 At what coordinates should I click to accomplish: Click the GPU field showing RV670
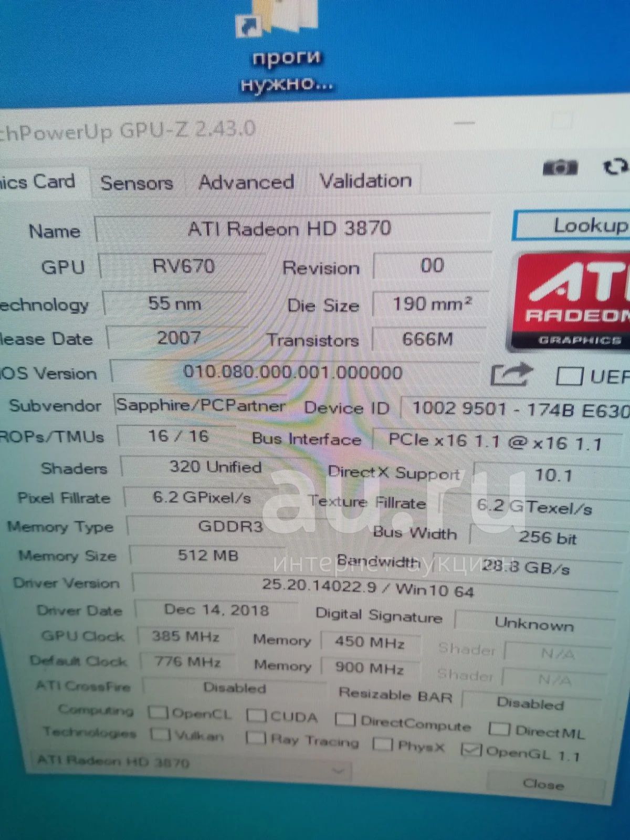point(183,266)
